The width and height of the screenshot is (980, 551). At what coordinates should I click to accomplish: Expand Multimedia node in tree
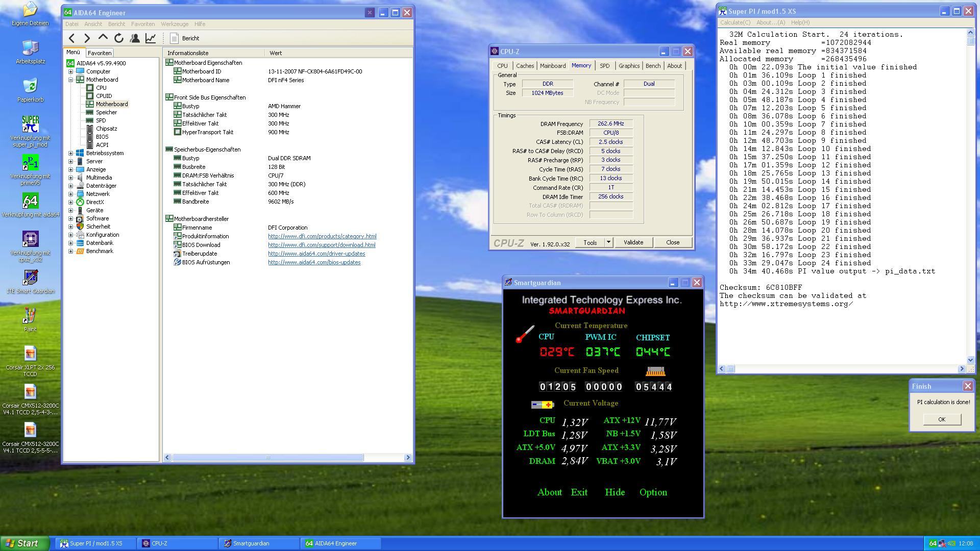pos(70,178)
